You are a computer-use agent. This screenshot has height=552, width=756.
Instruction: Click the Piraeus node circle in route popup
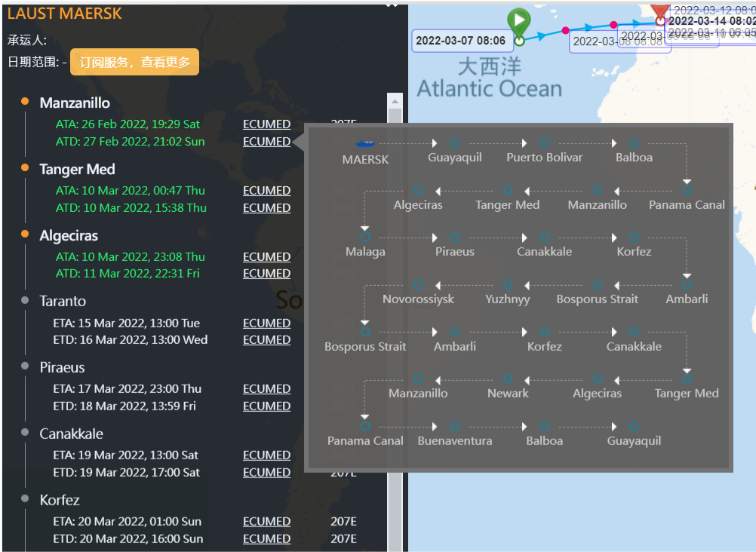[455, 238]
